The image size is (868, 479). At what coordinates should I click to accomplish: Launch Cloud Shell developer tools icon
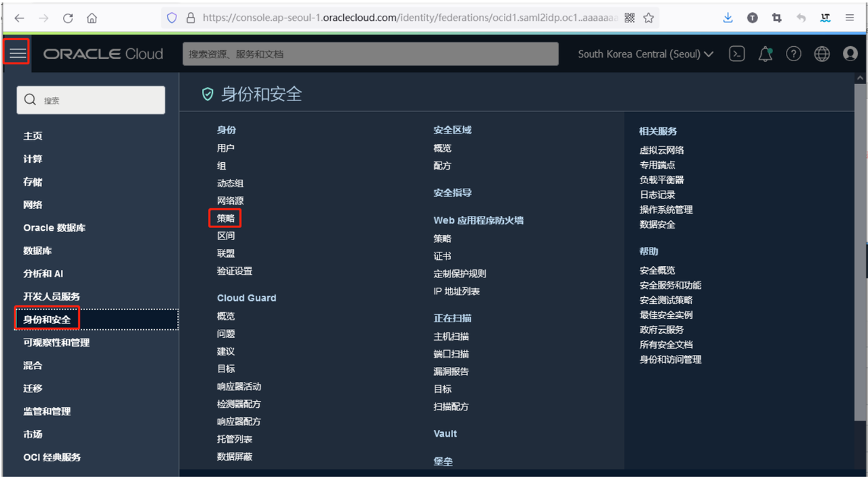pyautogui.click(x=737, y=54)
